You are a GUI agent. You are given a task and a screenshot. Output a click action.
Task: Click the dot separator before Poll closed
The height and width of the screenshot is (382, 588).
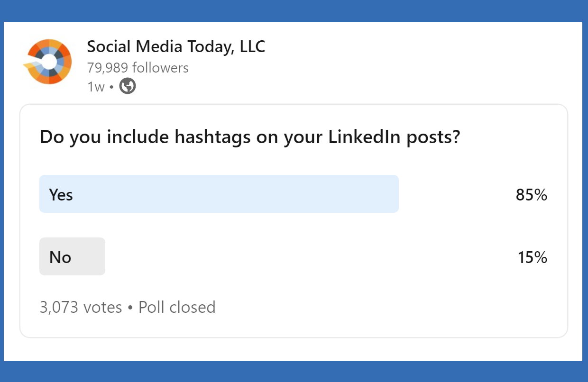130,308
